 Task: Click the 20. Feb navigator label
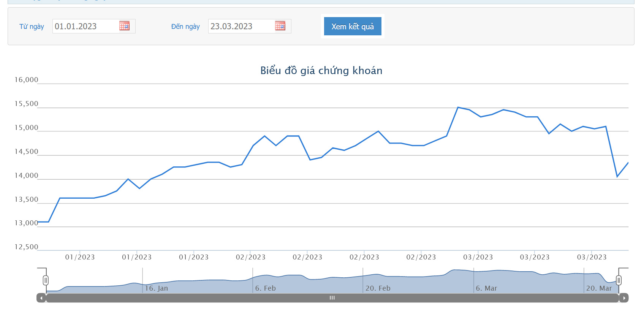click(378, 288)
